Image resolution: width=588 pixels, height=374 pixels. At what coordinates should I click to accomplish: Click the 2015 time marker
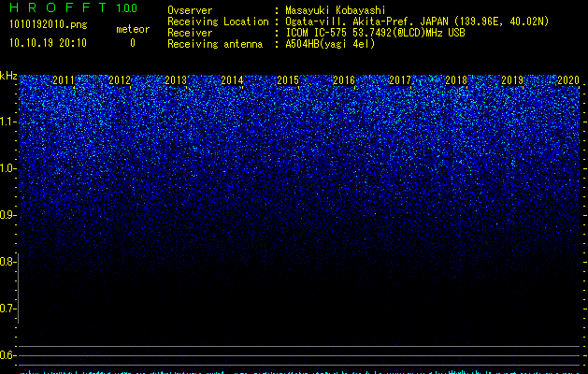(288, 80)
